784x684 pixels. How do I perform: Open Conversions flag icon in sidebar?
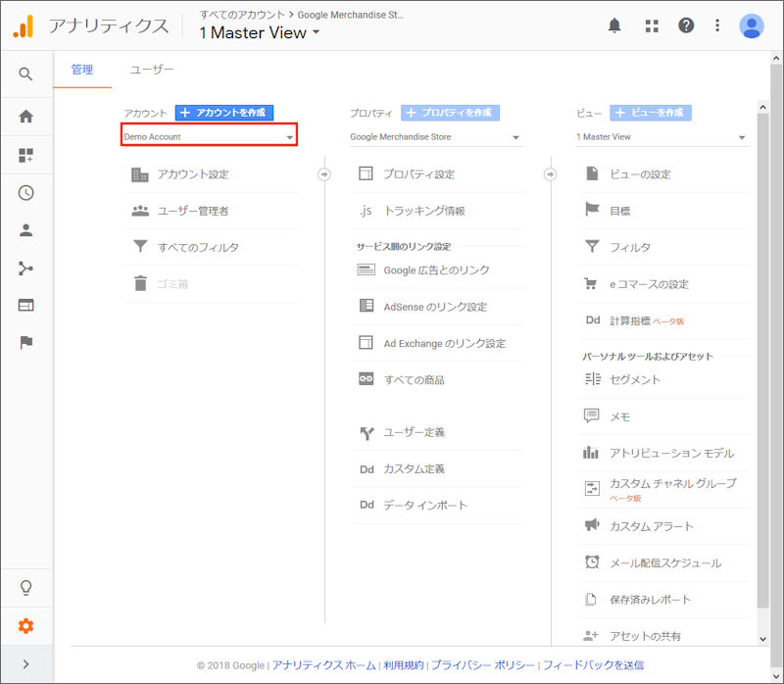(25, 343)
